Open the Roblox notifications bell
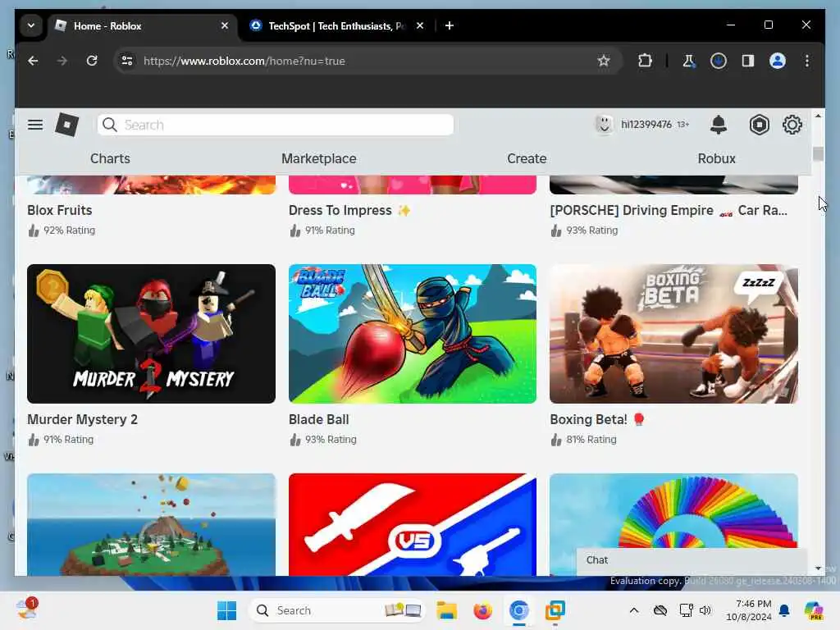This screenshot has width=840, height=630. (x=719, y=125)
